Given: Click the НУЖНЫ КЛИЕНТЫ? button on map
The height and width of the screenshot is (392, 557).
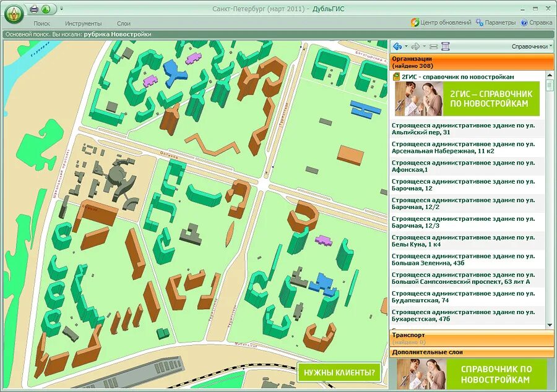Looking at the screenshot, I should click(x=339, y=372).
